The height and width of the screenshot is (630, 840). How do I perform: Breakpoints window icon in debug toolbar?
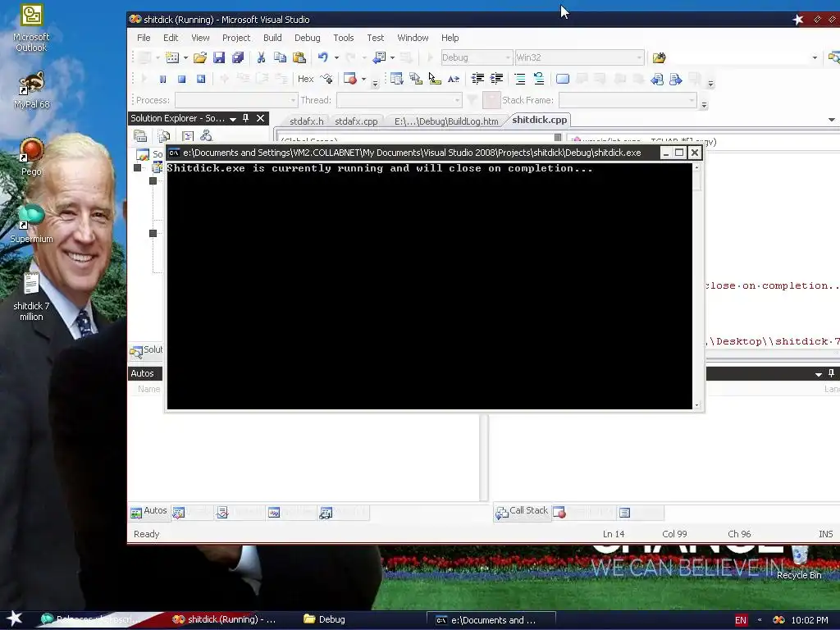[x=349, y=80]
